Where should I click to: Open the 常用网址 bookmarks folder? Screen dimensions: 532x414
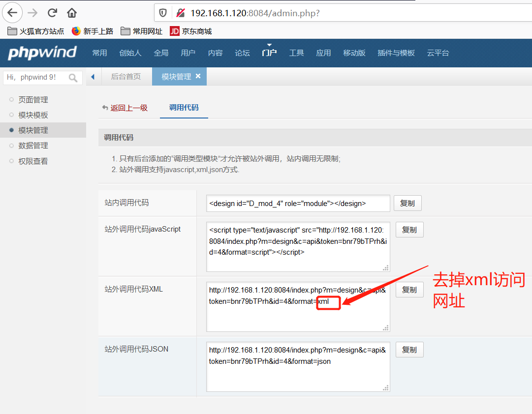pos(137,30)
